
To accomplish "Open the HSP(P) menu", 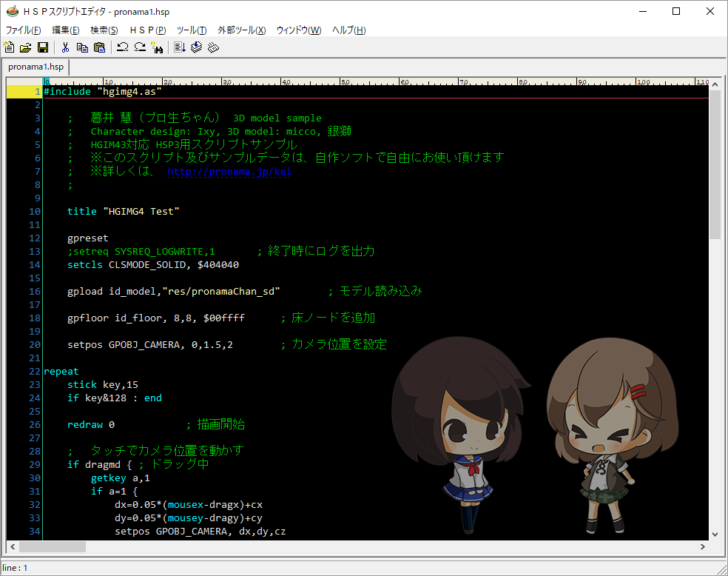I will (147, 30).
